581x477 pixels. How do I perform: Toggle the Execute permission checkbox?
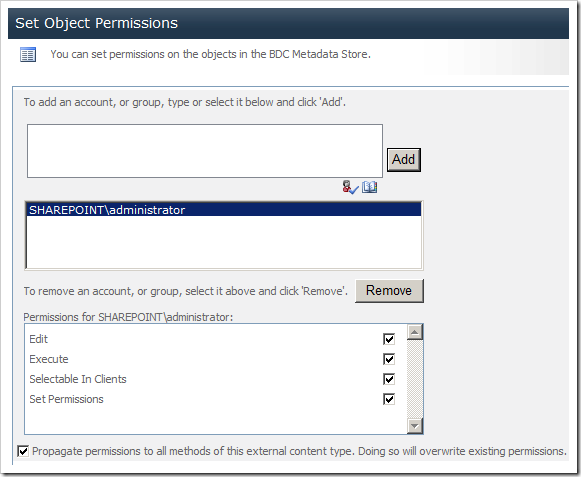[x=389, y=359]
